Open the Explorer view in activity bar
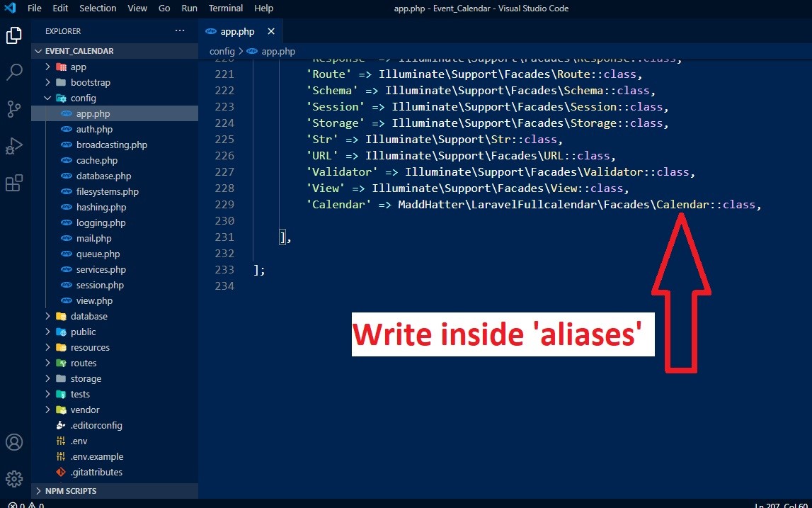812x508 pixels. click(14, 35)
